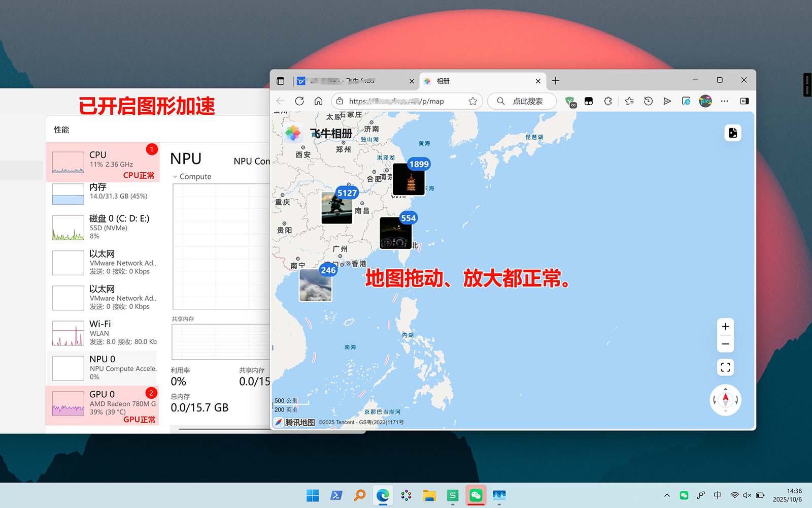Toggle fullscreen map view

click(725, 367)
